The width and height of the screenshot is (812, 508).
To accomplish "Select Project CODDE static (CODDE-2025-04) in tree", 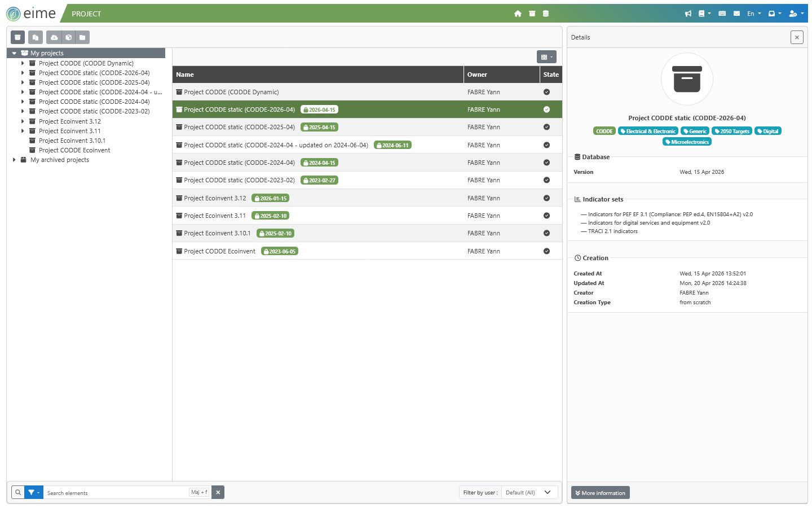I will click(94, 82).
